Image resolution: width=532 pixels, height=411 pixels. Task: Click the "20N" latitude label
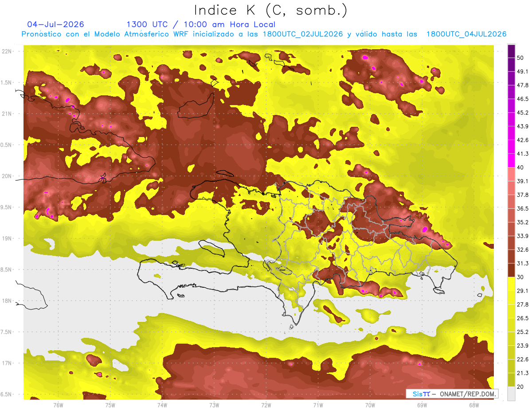[8, 176]
